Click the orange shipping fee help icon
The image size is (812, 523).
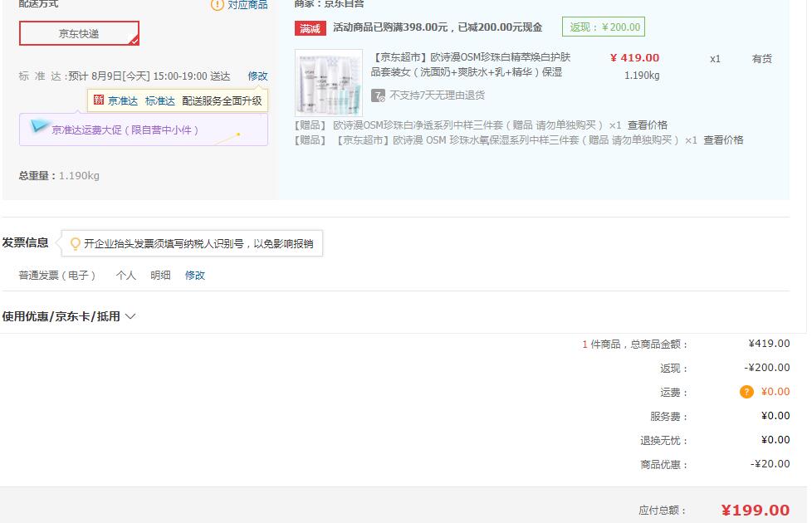pos(746,392)
